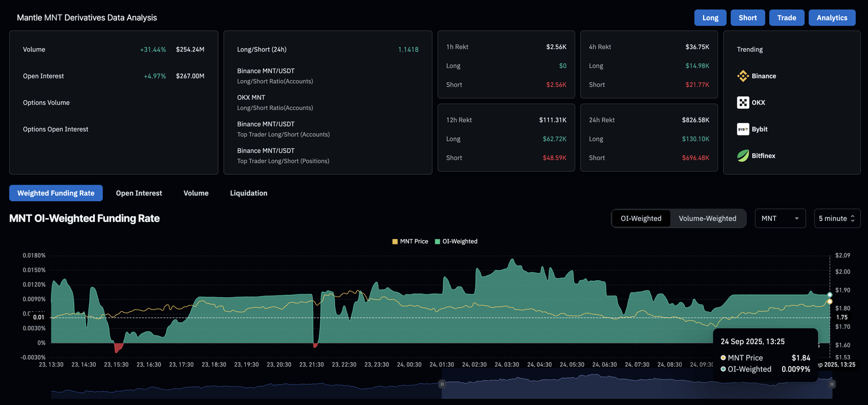The image size is (868, 405).
Task: Click the right range handle on chart navigator
Action: click(832, 384)
